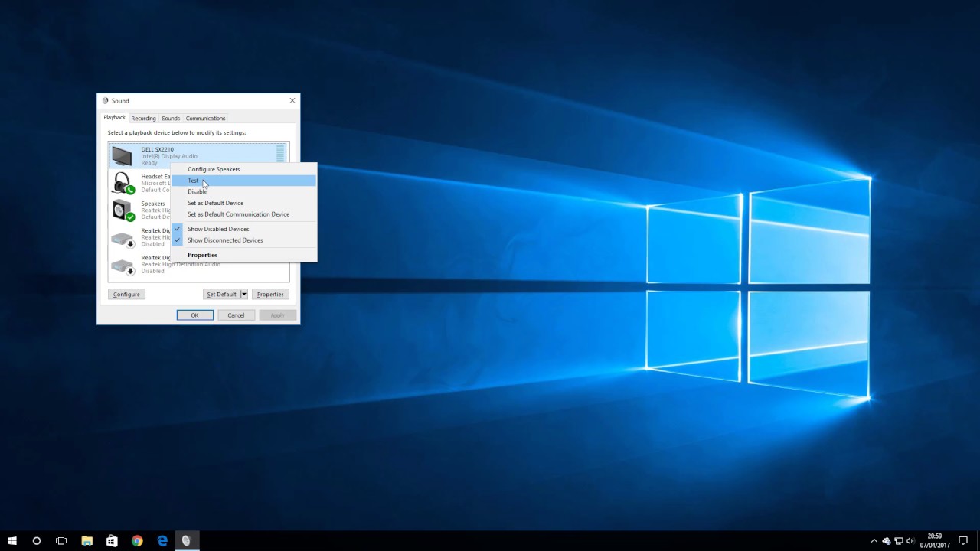Image resolution: width=980 pixels, height=551 pixels.
Task: Toggle Show Disabled Devices in context menu
Action: pos(243,229)
